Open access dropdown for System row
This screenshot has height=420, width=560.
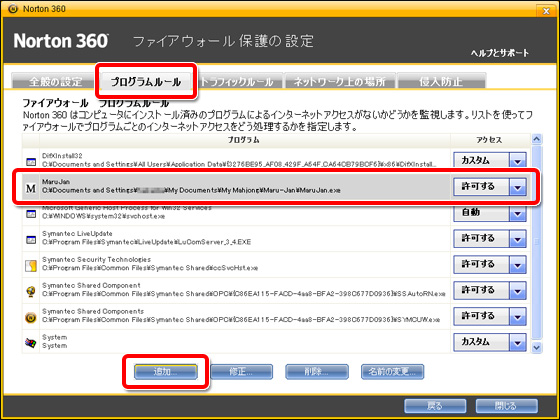click(x=518, y=343)
